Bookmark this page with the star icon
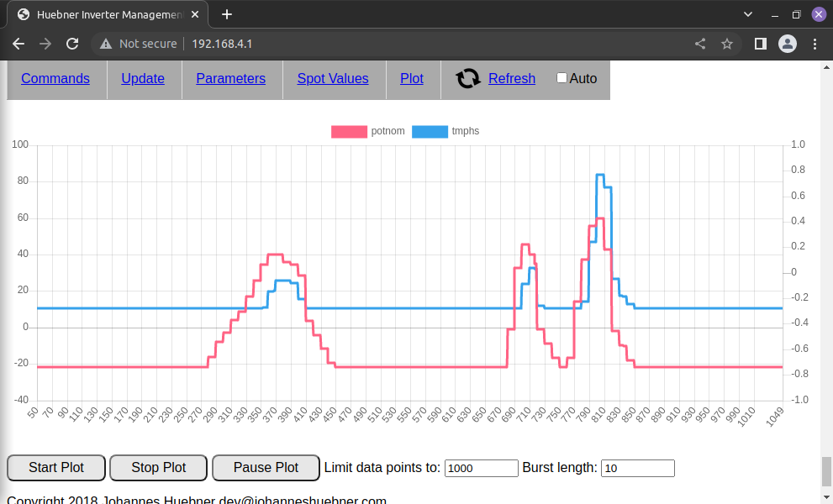The image size is (833, 504). pos(727,44)
